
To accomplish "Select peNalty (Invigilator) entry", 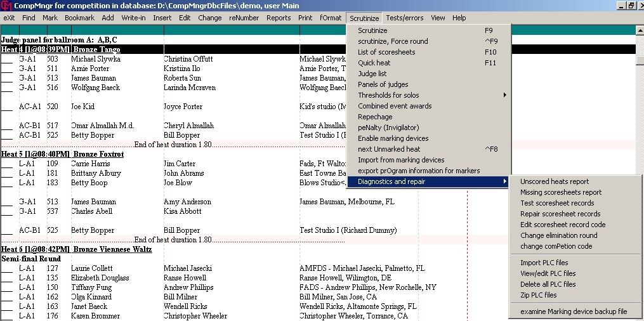I will (x=429, y=128).
